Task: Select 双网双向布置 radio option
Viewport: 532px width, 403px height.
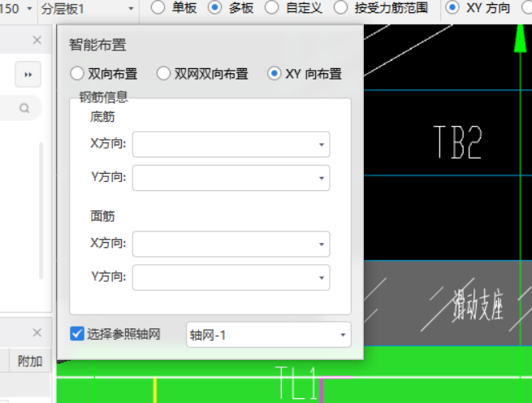Action: point(163,74)
